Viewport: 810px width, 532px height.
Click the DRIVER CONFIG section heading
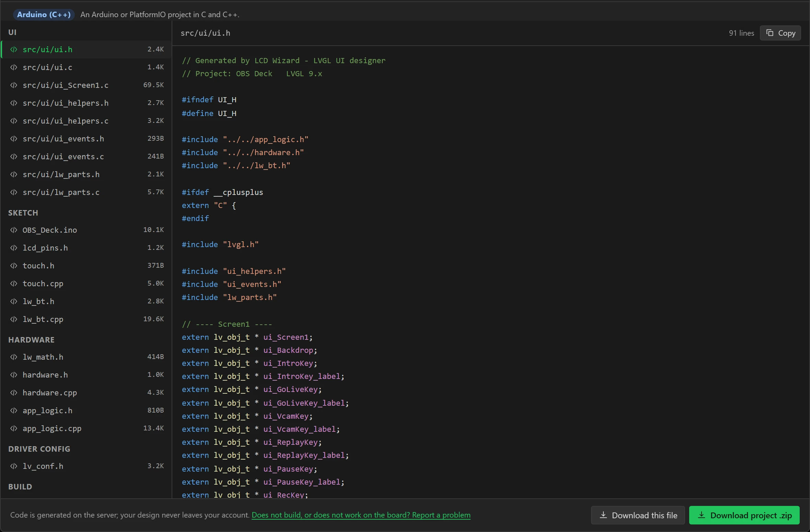tap(39, 449)
